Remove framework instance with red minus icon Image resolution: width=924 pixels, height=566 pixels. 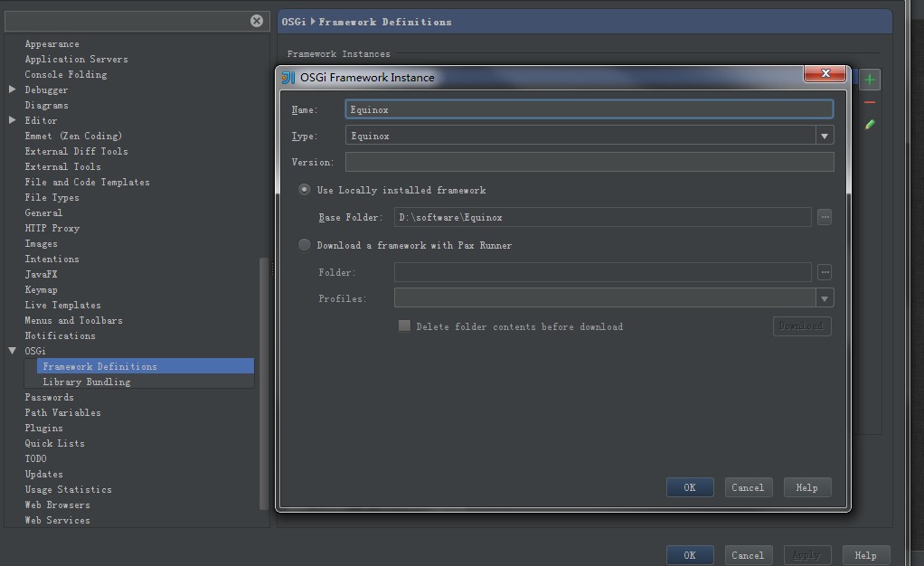[870, 102]
